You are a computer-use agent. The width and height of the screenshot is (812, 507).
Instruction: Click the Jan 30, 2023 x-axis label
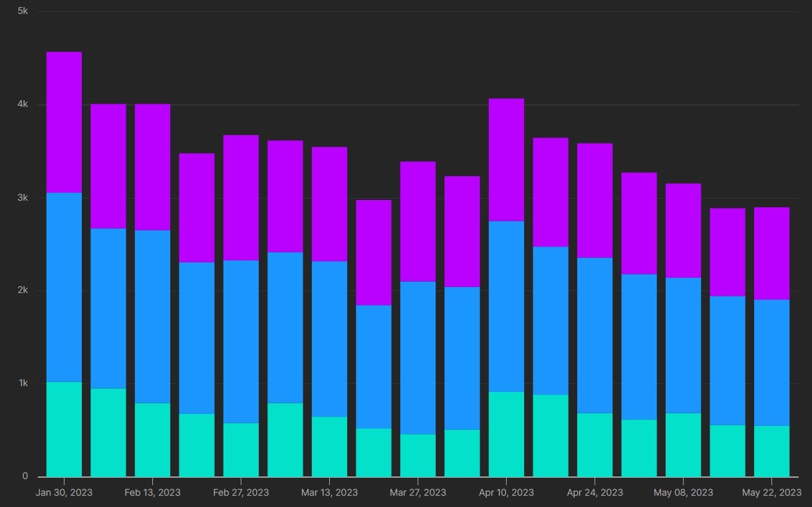64,492
